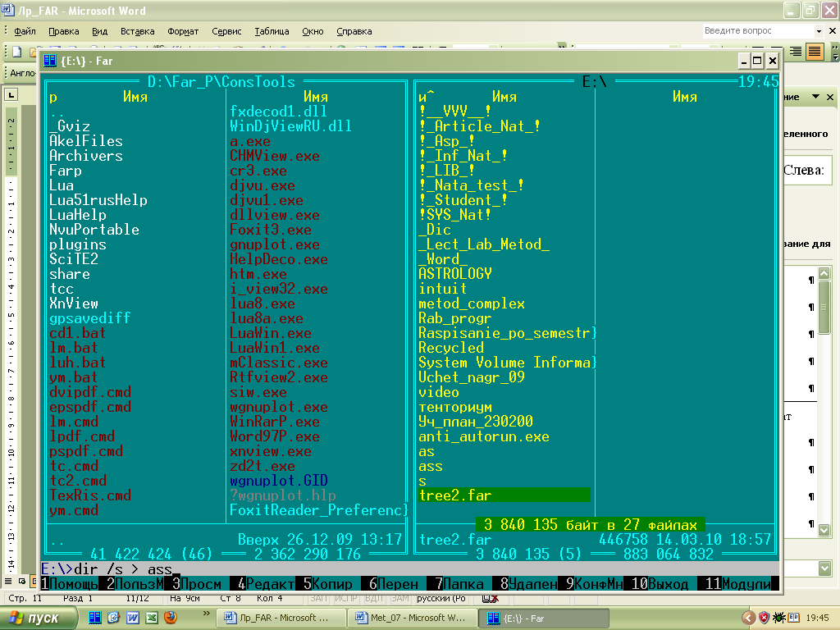This screenshot has height=630, width=840.
Task: Open Far Manager from Quick Launch
Action: click(x=95, y=618)
